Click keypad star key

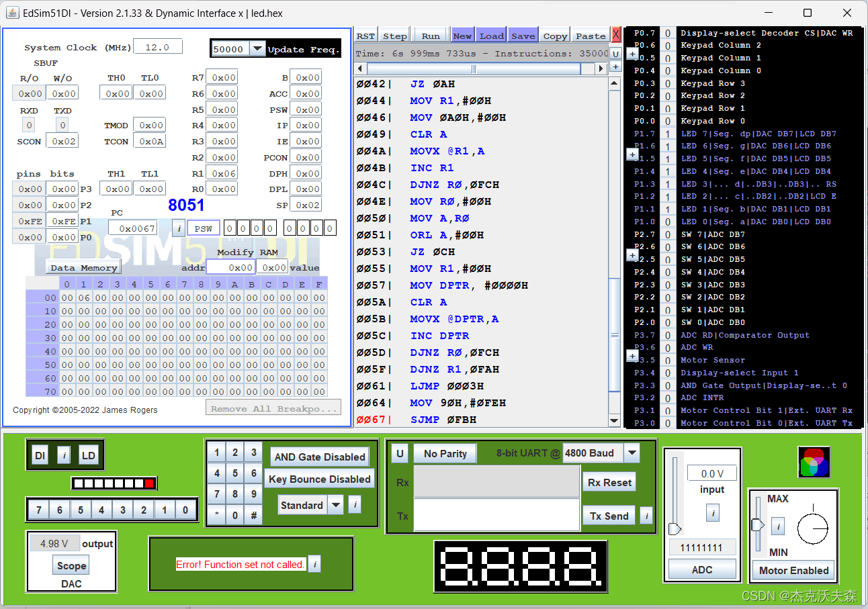[x=216, y=516]
